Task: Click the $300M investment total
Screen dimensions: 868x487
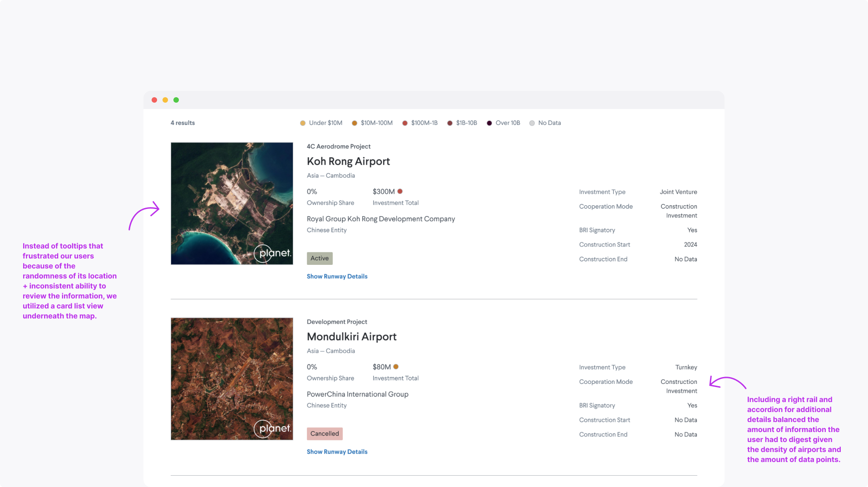Action: [x=384, y=192]
